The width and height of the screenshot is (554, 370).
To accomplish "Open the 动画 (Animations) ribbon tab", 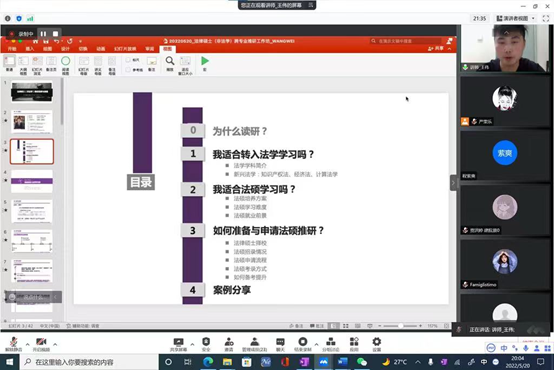I will click(x=101, y=49).
